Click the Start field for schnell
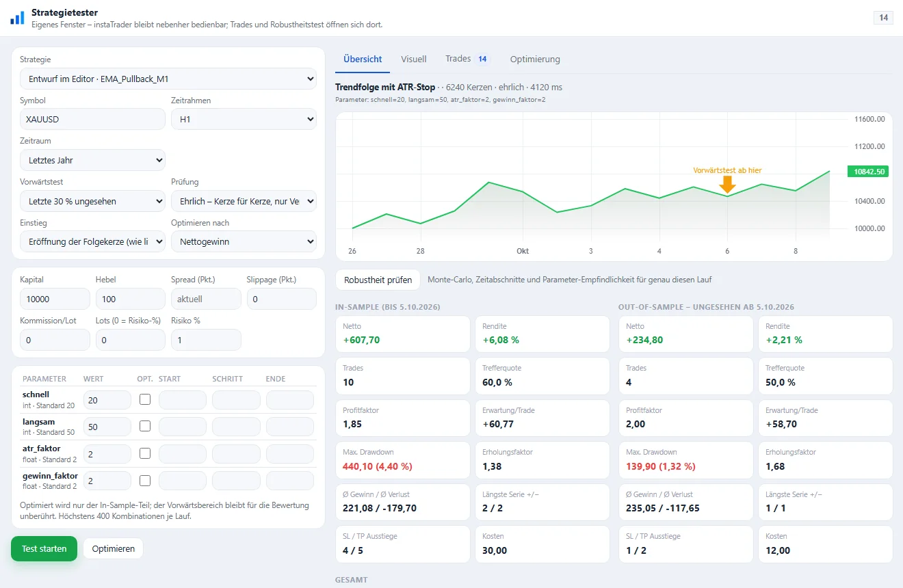This screenshot has width=903, height=588. click(x=183, y=400)
